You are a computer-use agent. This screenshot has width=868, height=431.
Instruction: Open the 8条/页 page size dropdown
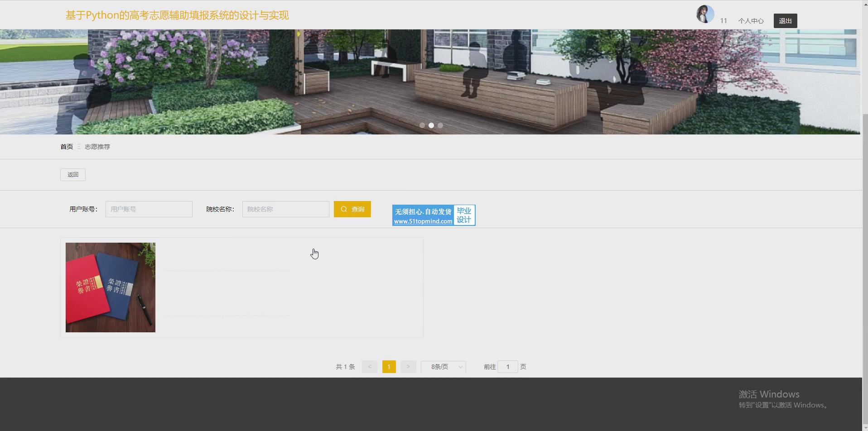444,367
